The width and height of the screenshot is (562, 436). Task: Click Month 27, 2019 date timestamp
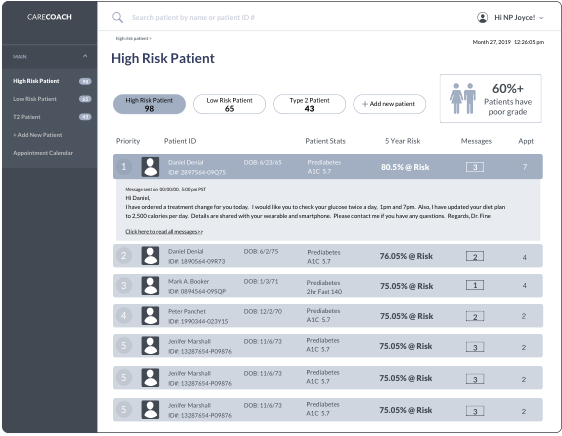tap(508, 42)
